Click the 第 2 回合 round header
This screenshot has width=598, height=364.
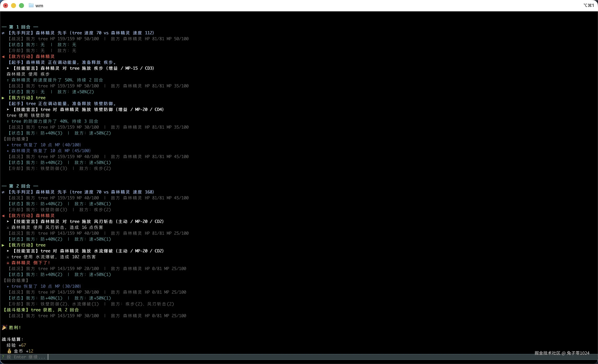(x=20, y=186)
